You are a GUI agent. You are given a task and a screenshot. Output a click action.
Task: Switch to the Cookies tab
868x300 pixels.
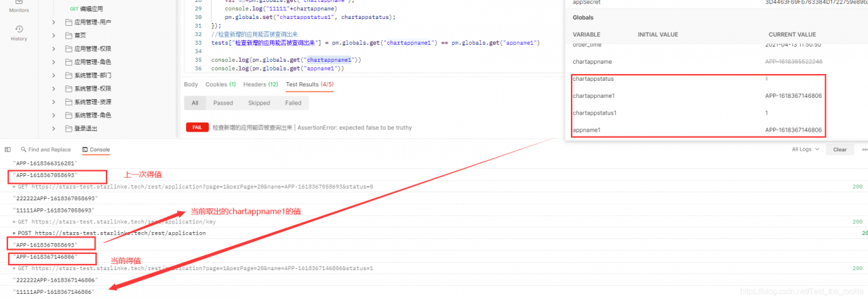(220, 84)
